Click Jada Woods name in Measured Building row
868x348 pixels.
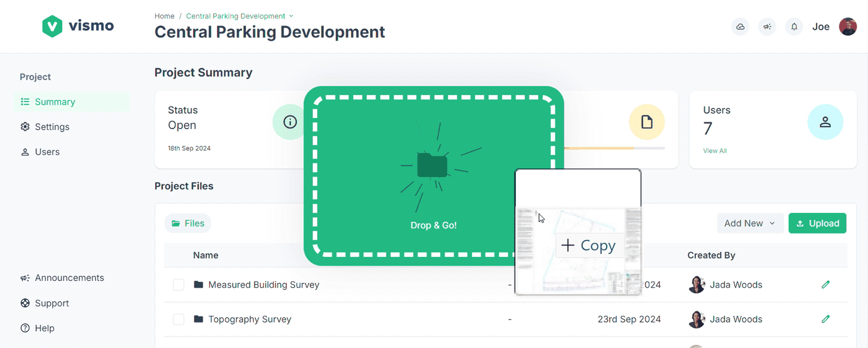click(736, 284)
